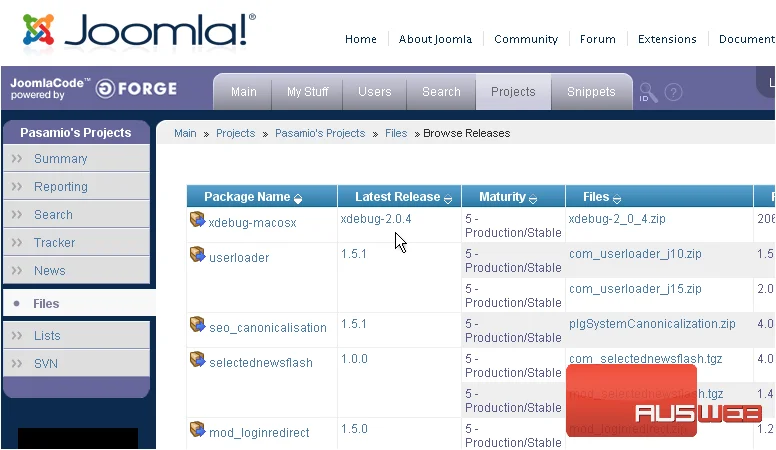
Task: Sort by Maturity arrows
Action: tap(533, 199)
